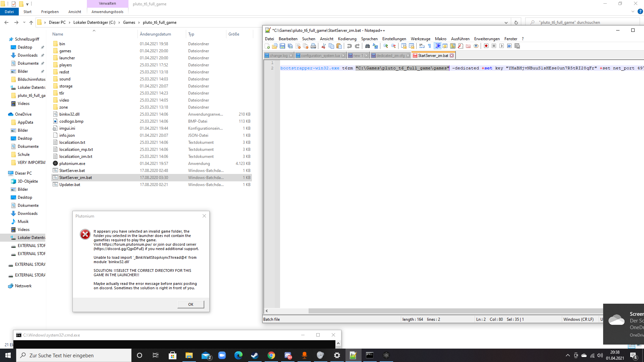This screenshot has height=362, width=644.
Task: Open Find via binoculars icon
Action: tap(368, 46)
